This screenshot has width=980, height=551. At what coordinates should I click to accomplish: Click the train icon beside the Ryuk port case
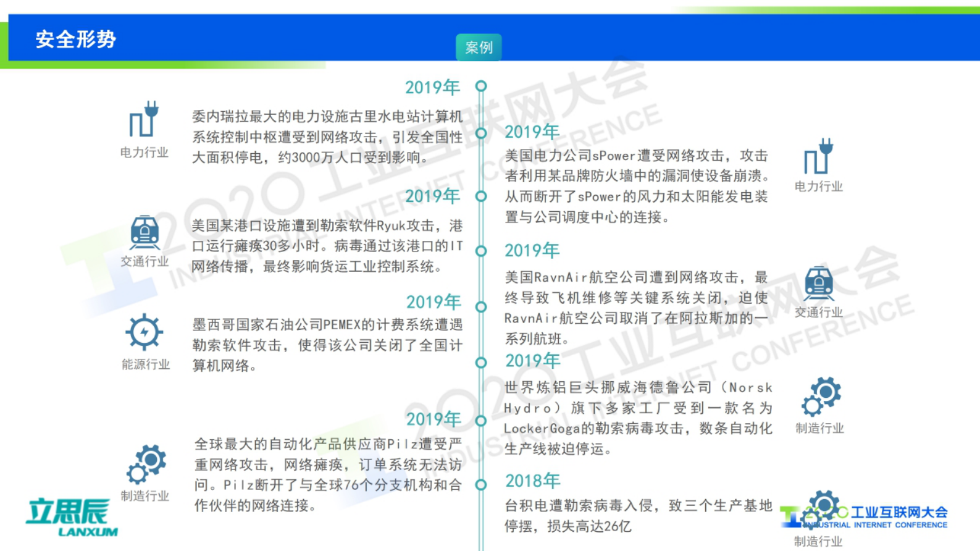click(144, 232)
